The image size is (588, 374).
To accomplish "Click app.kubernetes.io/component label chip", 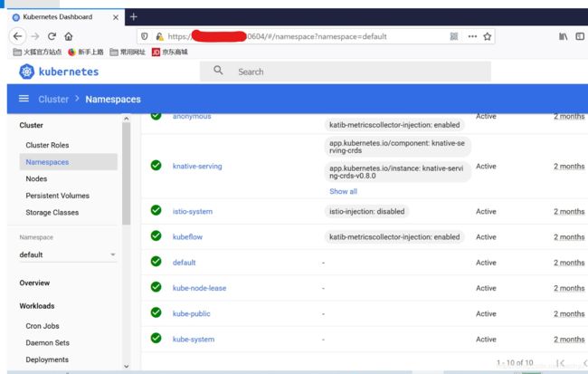I will coord(397,147).
